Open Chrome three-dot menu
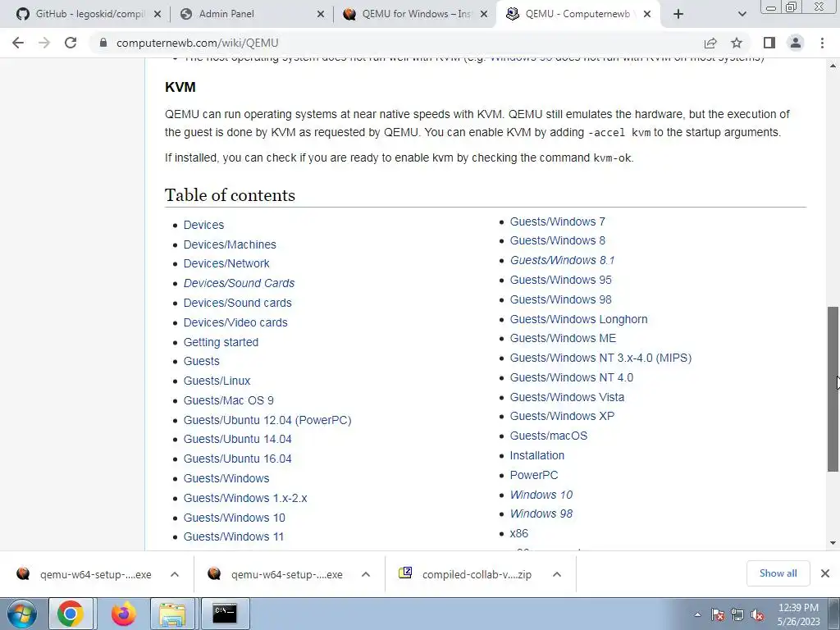Viewport: 840px width, 630px height. point(822,43)
